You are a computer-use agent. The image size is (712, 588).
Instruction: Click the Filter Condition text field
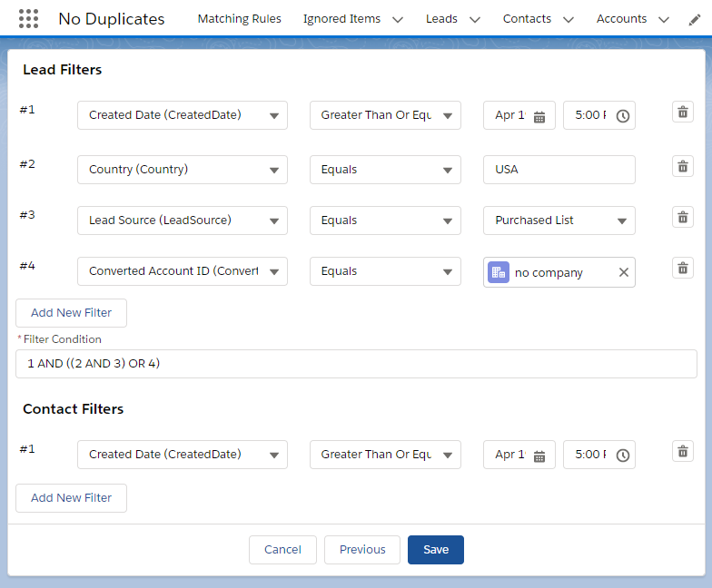point(356,364)
